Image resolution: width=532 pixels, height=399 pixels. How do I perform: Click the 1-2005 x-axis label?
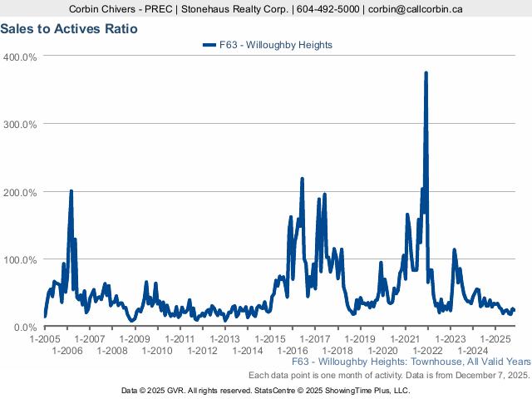pyautogui.click(x=44, y=339)
